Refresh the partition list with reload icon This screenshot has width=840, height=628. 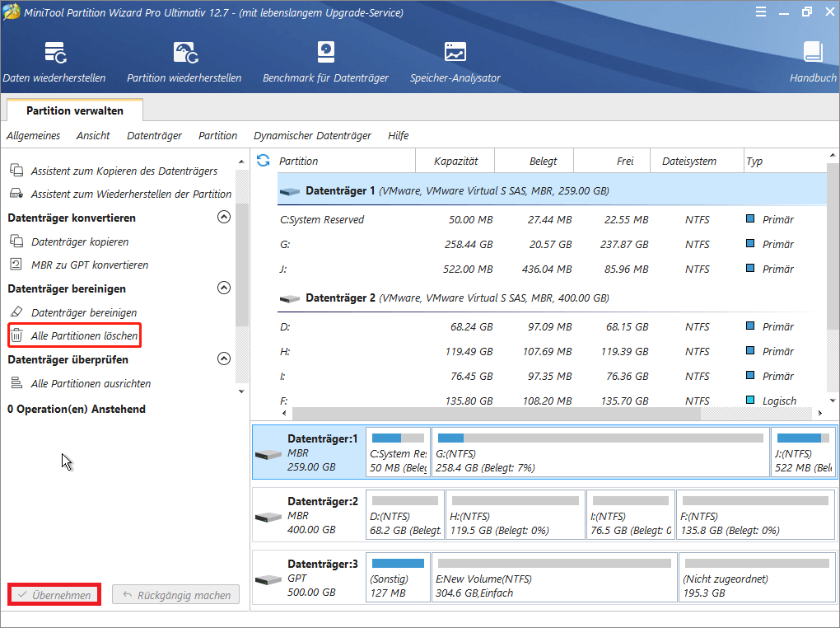[263, 161]
